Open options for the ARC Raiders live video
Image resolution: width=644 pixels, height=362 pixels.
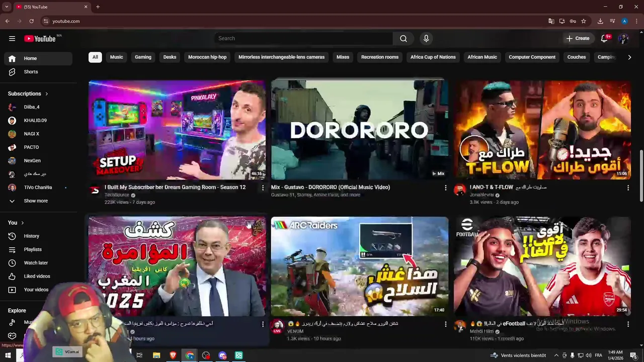coord(445,324)
